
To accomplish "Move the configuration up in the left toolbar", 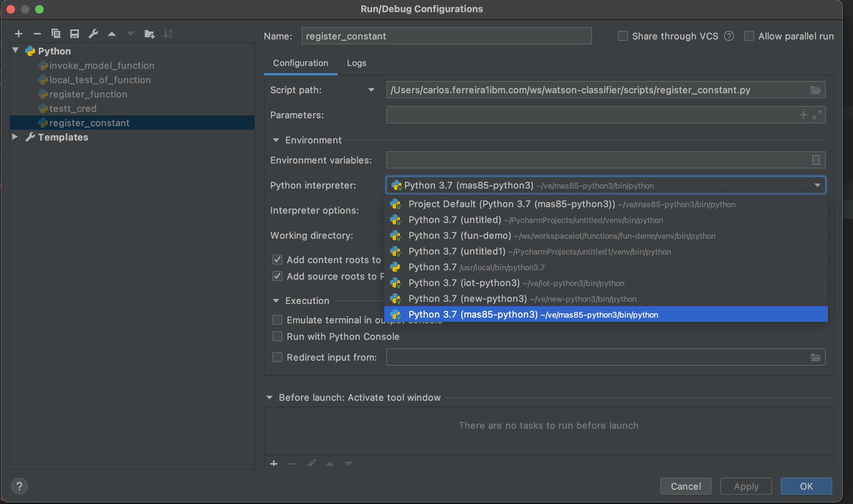I will click(112, 34).
